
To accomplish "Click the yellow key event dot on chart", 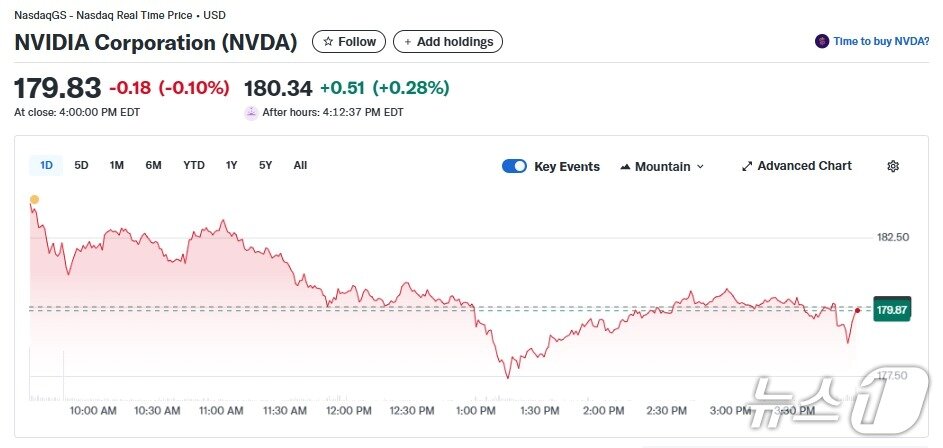I will 35,200.
